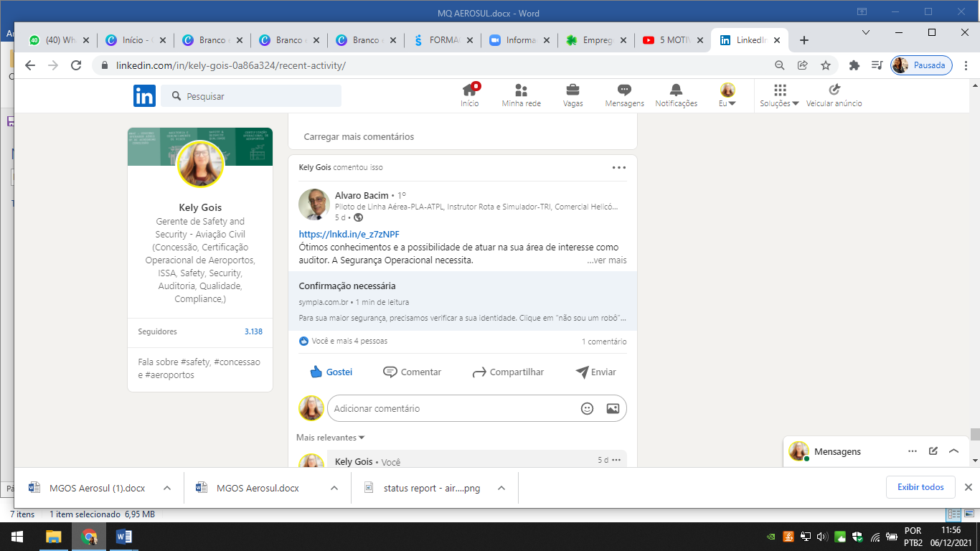Click Carregar mais comentários

[x=359, y=136]
